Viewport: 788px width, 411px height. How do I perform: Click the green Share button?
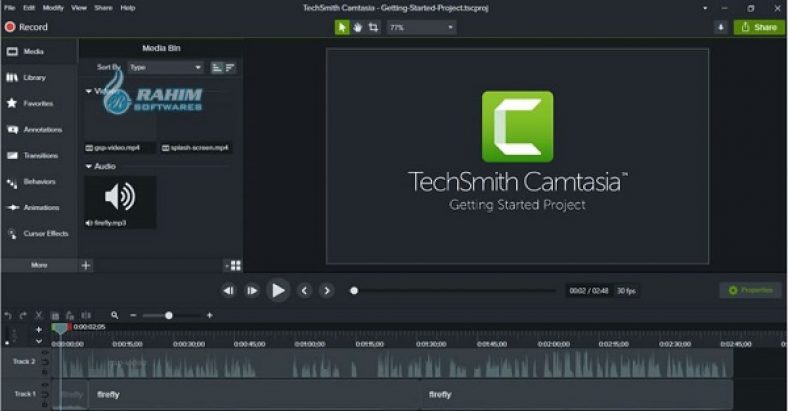click(758, 27)
